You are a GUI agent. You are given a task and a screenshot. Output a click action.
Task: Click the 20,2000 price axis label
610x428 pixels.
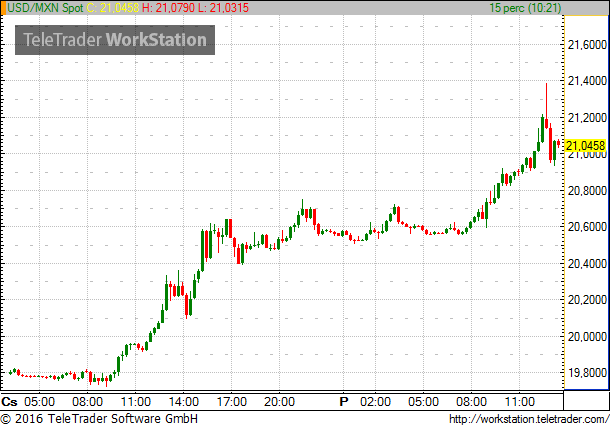click(x=587, y=300)
